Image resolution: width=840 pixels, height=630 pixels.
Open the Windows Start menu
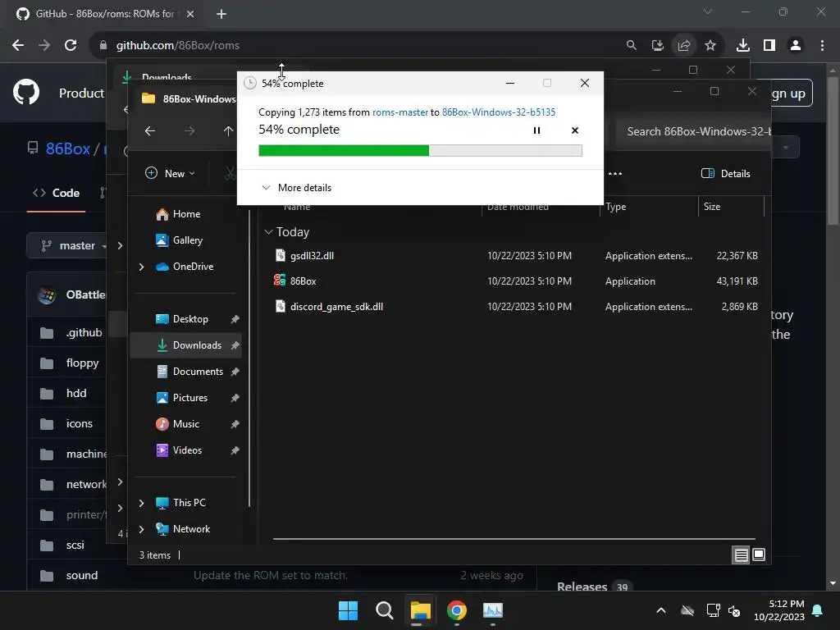coord(348,610)
